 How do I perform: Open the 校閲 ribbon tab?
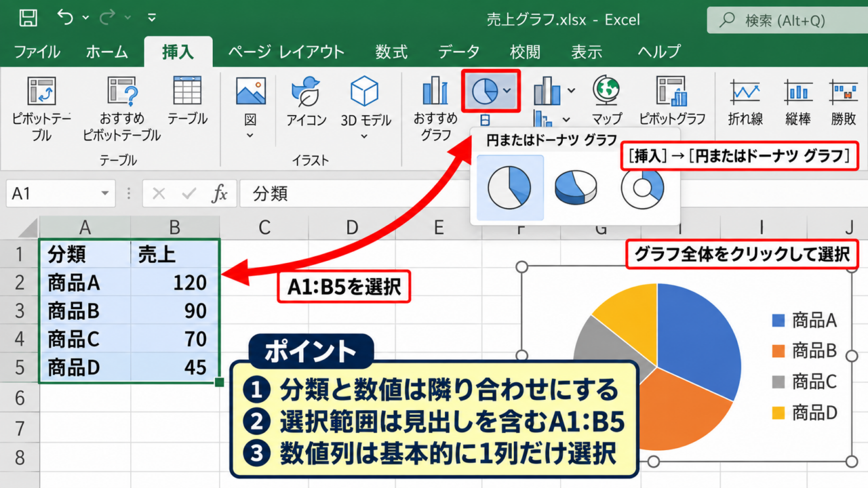click(x=526, y=52)
